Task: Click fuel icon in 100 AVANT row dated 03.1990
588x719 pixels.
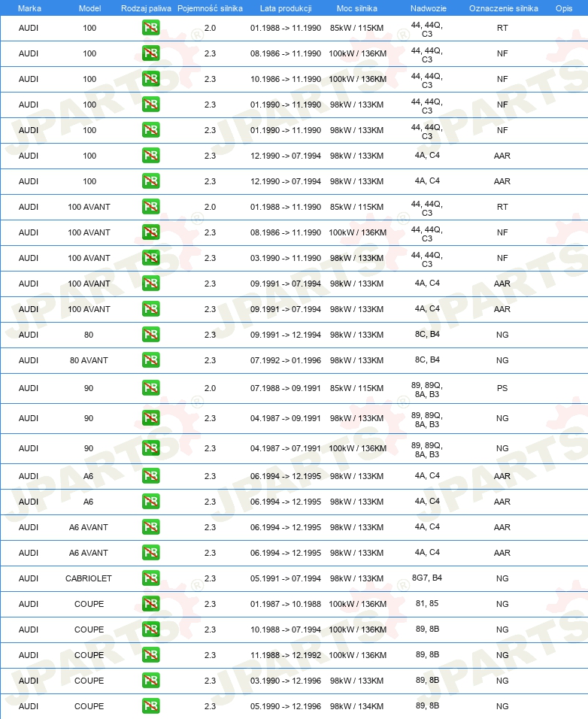Action: click(151, 258)
